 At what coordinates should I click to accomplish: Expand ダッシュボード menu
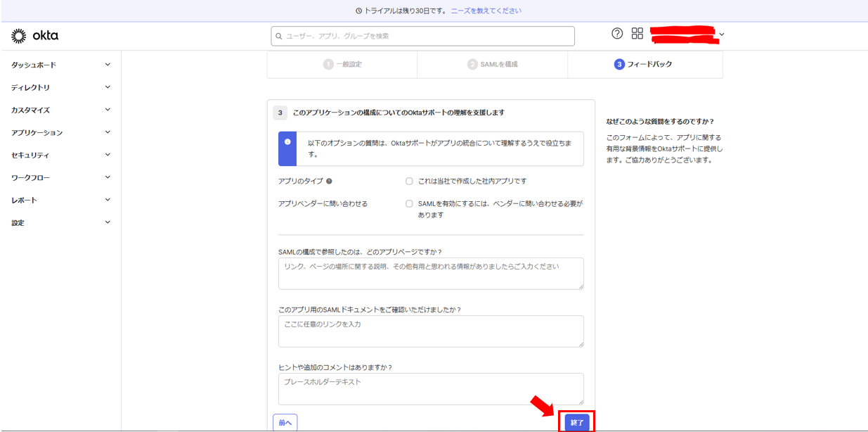pyautogui.click(x=60, y=65)
